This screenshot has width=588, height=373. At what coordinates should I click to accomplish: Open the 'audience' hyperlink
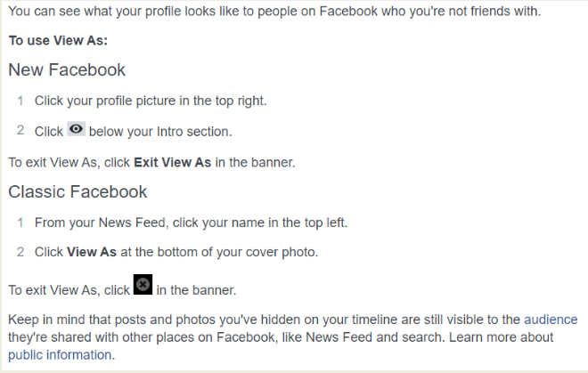click(x=551, y=320)
